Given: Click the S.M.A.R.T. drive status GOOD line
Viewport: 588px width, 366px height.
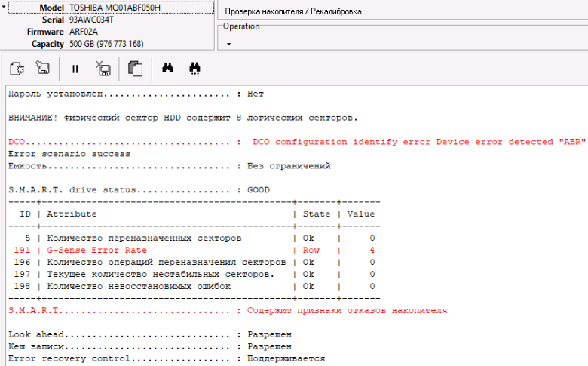Looking at the screenshot, I should (139, 190).
